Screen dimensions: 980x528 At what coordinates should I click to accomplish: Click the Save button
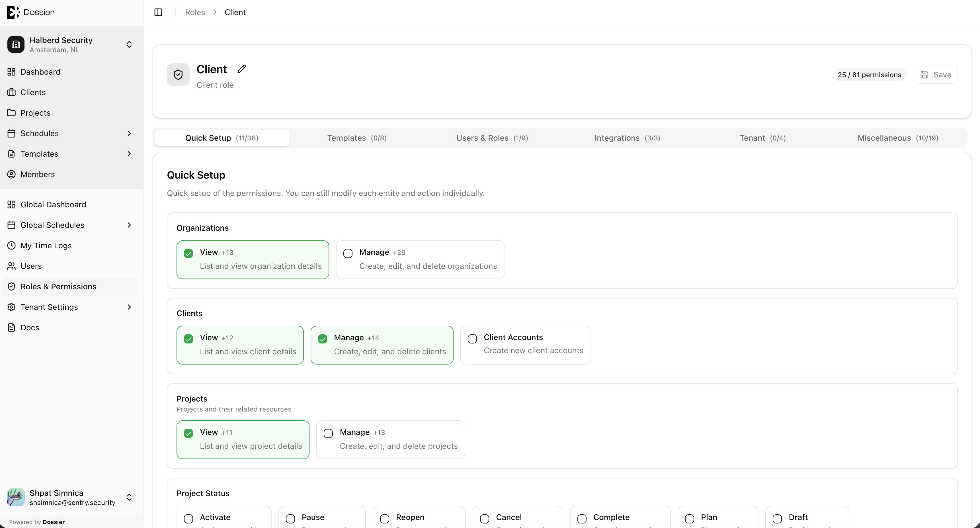[x=936, y=75]
